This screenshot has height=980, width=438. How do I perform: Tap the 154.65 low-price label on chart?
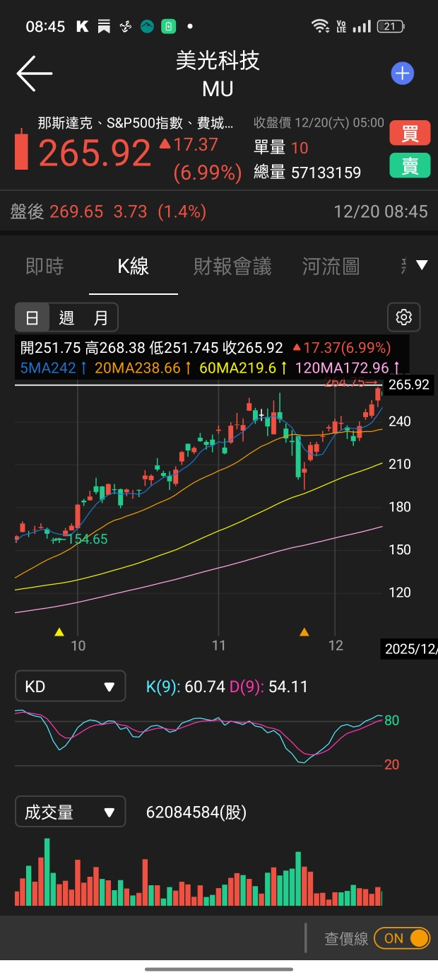coord(87,539)
